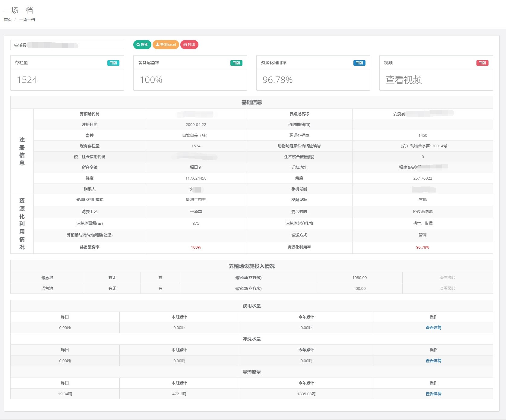Image resolution: width=506 pixels, height=420 pixels.
Task: Open the 首页 breadcrumb link
Action: pyautogui.click(x=8, y=20)
